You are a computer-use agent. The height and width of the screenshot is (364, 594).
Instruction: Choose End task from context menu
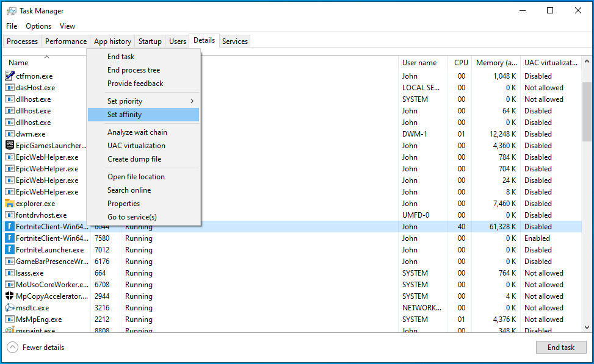point(121,56)
